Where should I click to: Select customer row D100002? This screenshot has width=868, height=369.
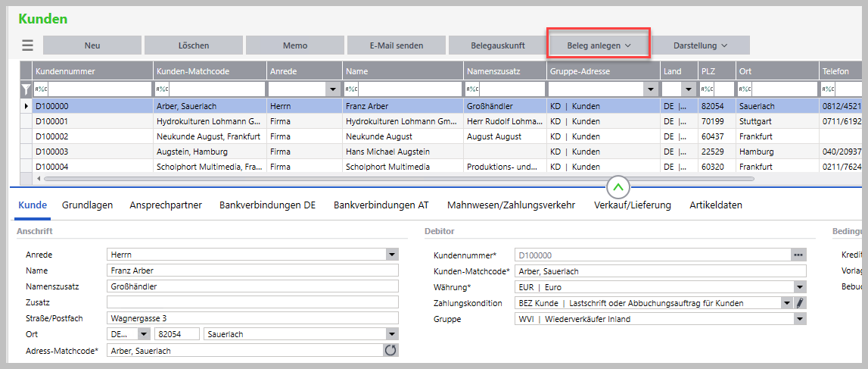441,136
